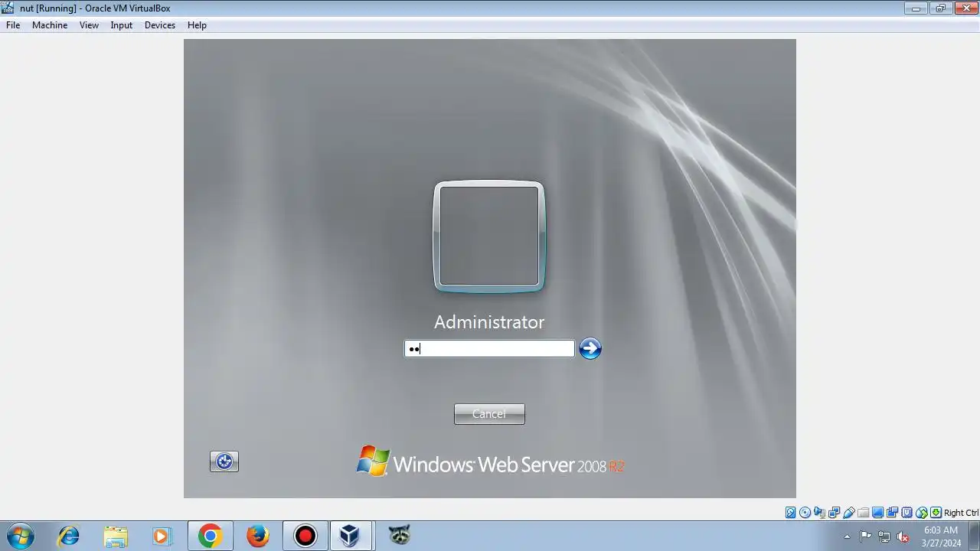Open the Input menu
Viewport: 980px width, 551px height.
coord(121,25)
